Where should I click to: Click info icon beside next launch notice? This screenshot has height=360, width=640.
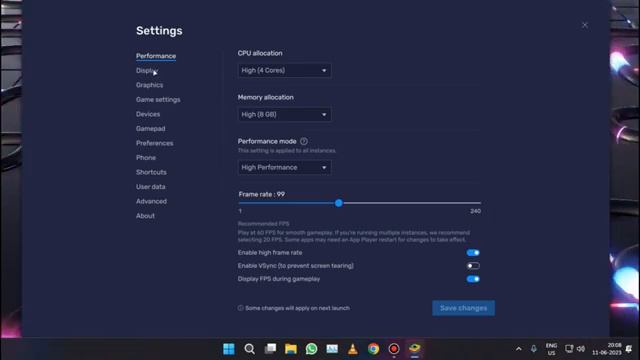pos(240,308)
